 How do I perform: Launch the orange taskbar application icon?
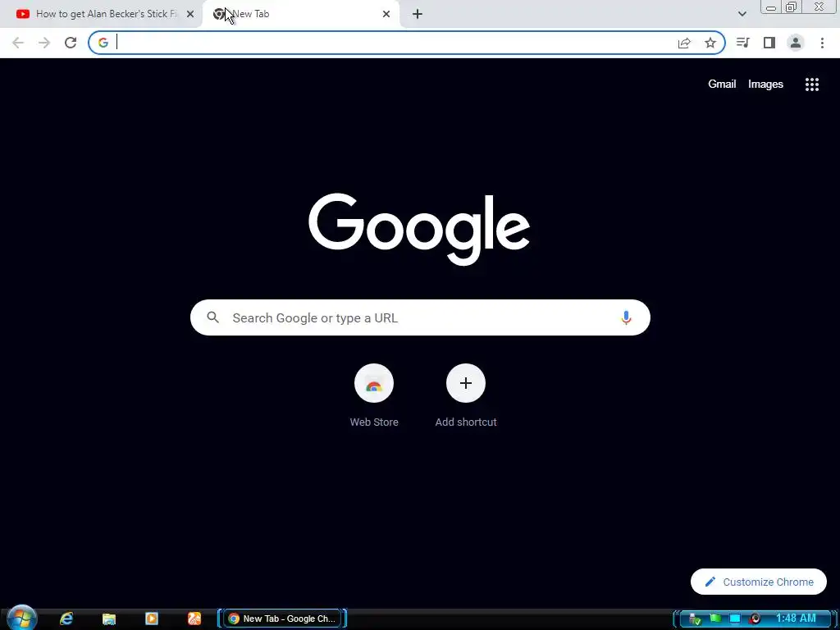pyautogui.click(x=194, y=619)
